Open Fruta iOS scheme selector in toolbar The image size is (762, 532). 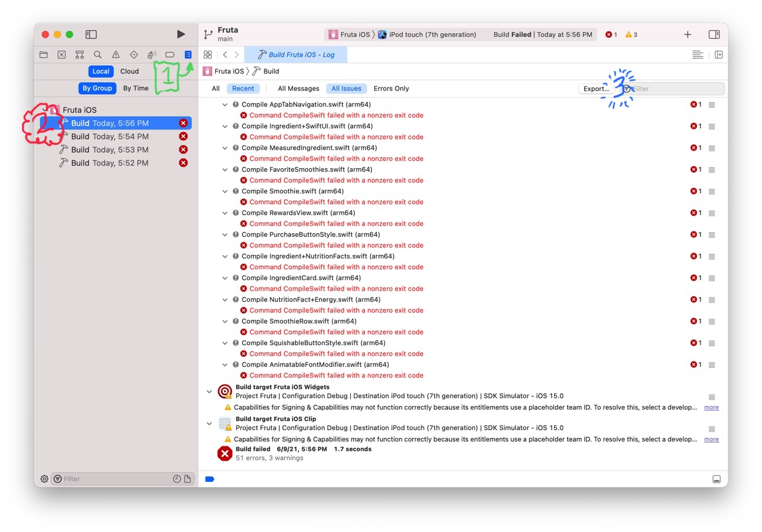(349, 34)
